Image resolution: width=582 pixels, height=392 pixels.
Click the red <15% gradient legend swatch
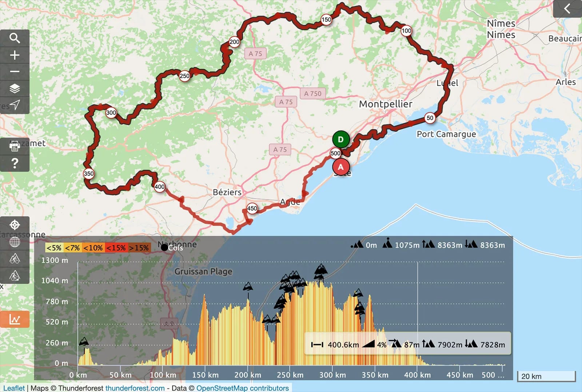116,248
